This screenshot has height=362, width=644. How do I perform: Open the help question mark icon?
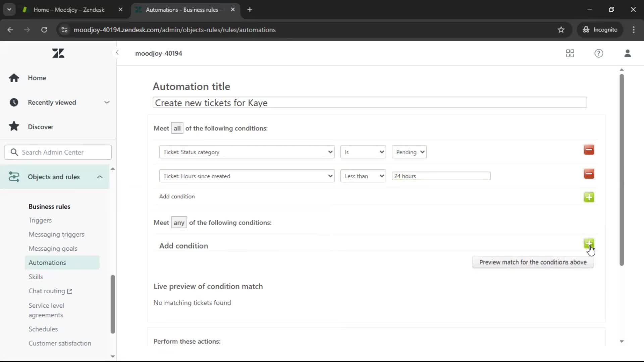pyautogui.click(x=599, y=53)
